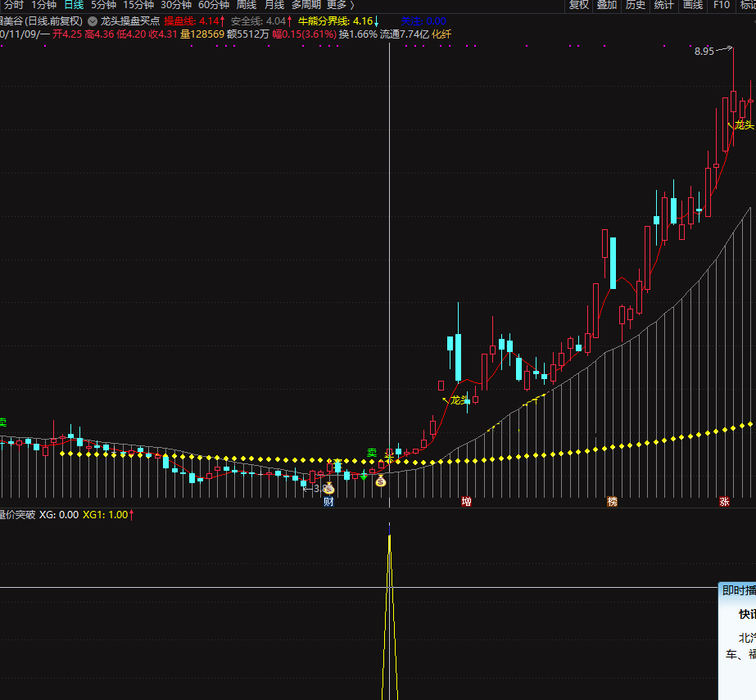Viewport: 756px width, 700px height.
Task: Click the 量128569 volume value
Action: pyautogui.click(x=202, y=34)
